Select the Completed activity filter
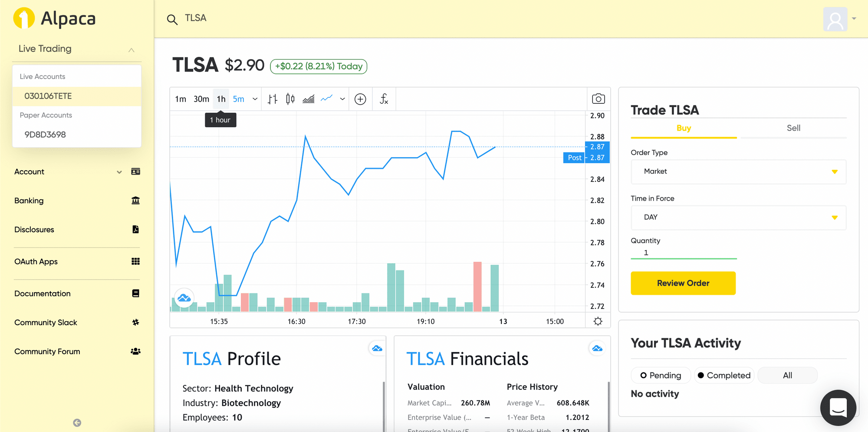 click(724, 375)
